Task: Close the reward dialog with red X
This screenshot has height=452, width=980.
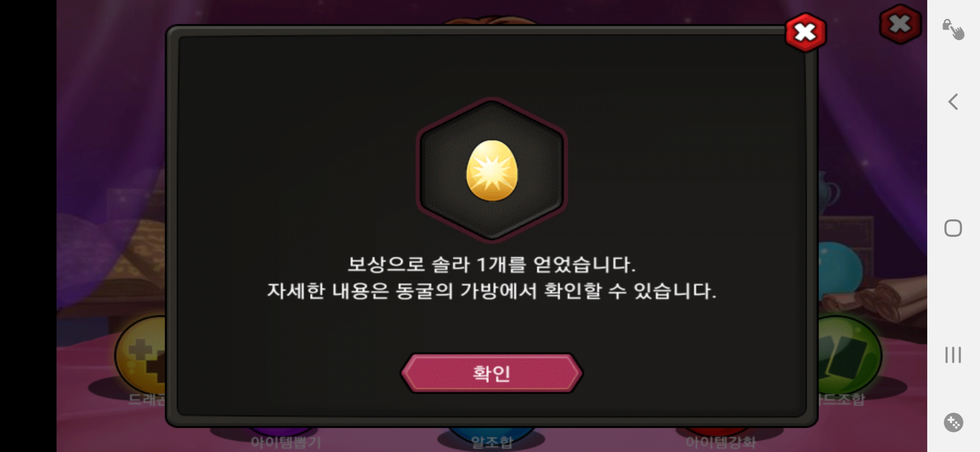Action: pos(805,33)
